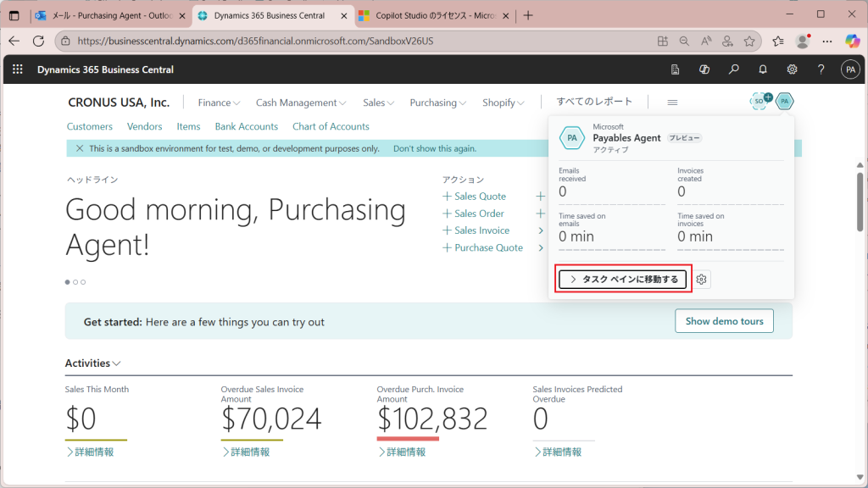Go back using the browser back arrow
The width and height of the screenshot is (868, 488).
[x=14, y=41]
